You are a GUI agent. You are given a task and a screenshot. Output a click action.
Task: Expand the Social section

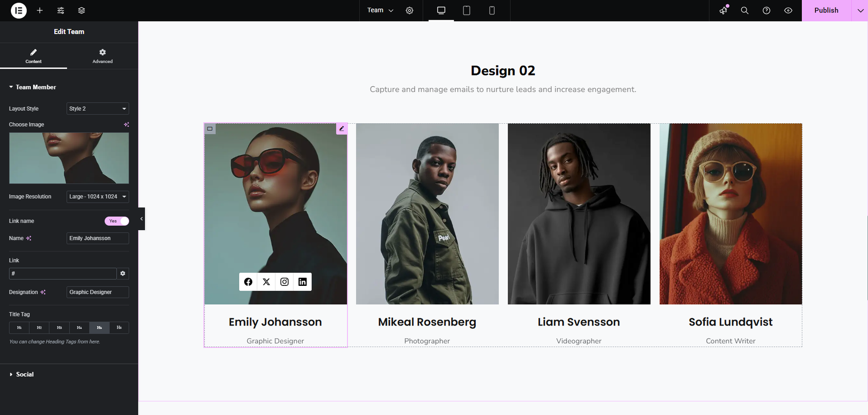pyautogui.click(x=24, y=374)
